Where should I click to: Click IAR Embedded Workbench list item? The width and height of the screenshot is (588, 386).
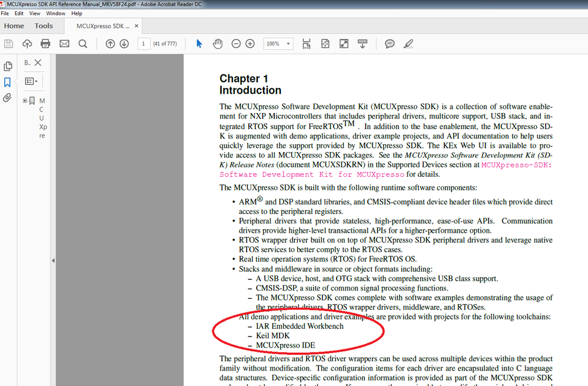[300, 326]
